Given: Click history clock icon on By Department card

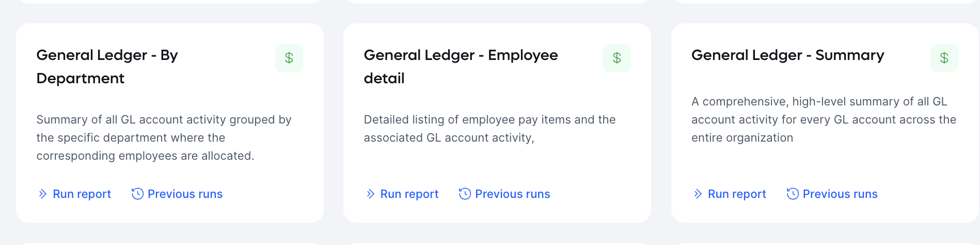Looking at the screenshot, I should click(137, 194).
